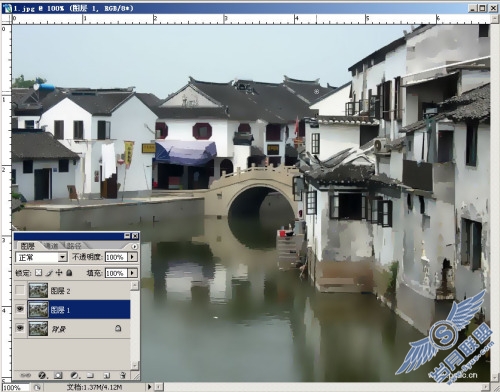Click the delete layer trash icon
The image size is (500, 392).
(x=123, y=375)
